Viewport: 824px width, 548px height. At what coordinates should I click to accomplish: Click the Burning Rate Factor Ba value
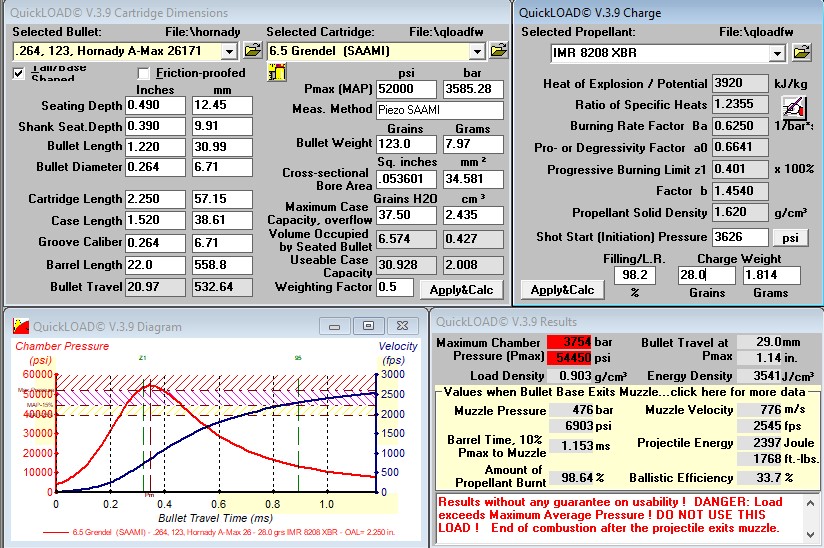[740, 126]
